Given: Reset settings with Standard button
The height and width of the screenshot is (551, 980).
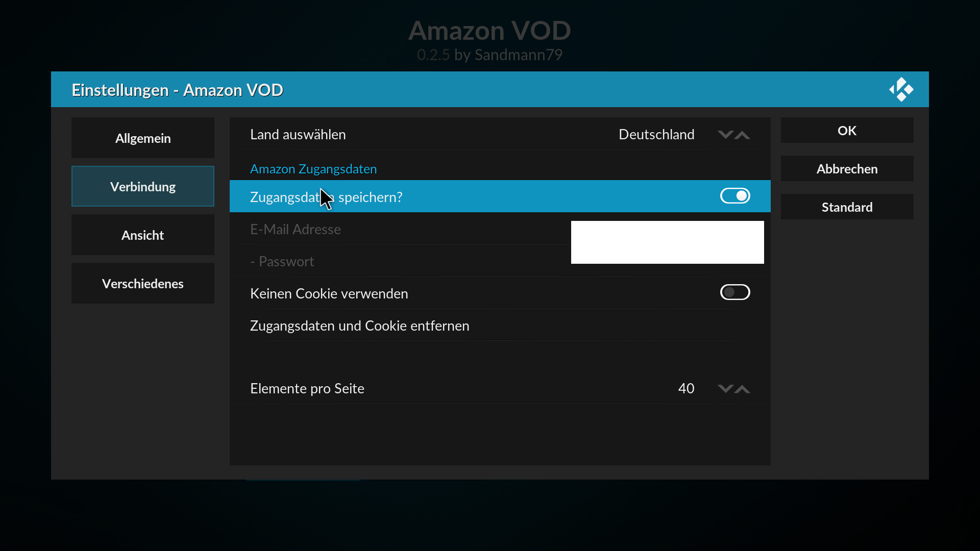Looking at the screenshot, I should (x=847, y=207).
